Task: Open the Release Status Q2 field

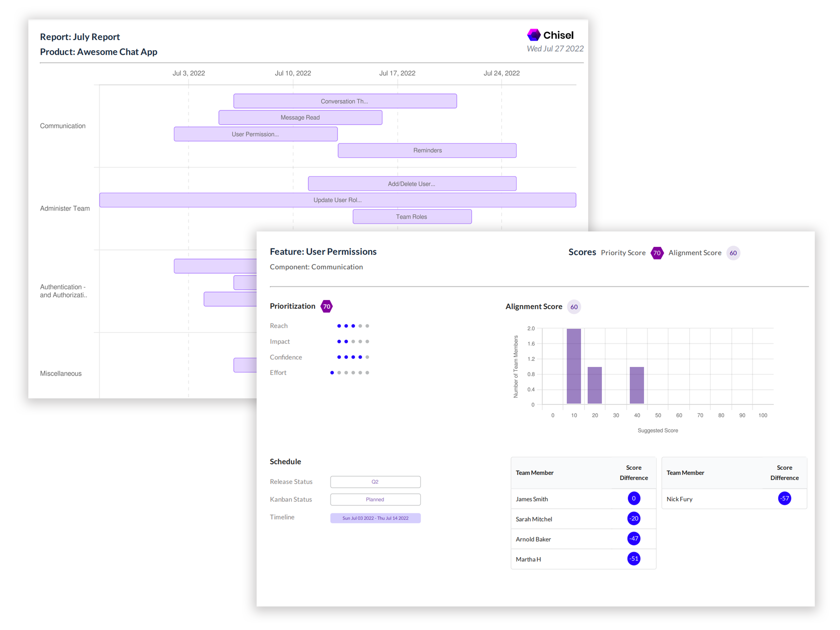Action: tap(375, 482)
